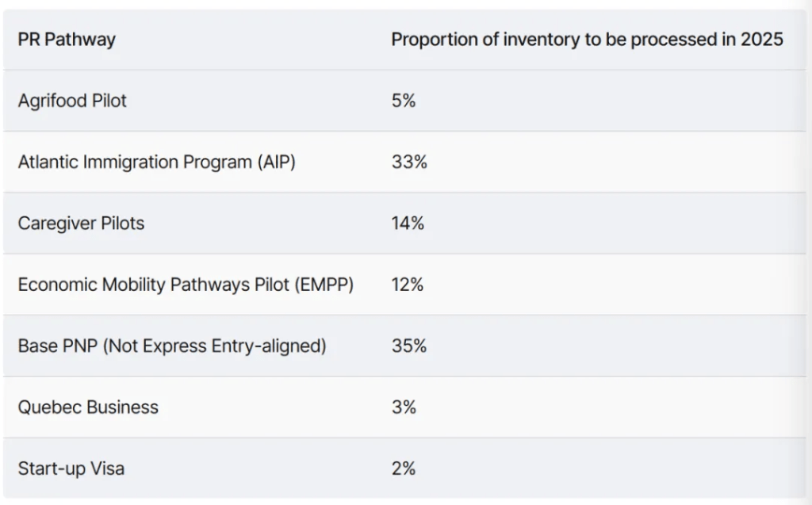Click the "Start-up Visa" pathway cell
The height and width of the screenshot is (505, 812).
(71, 469)
